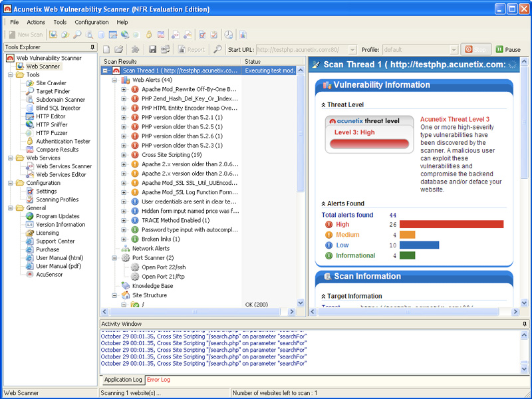Click the Save scan results floppy icon
Viewport: 532px width, 399px height.
pyautogui.click(x=152, y=49)
